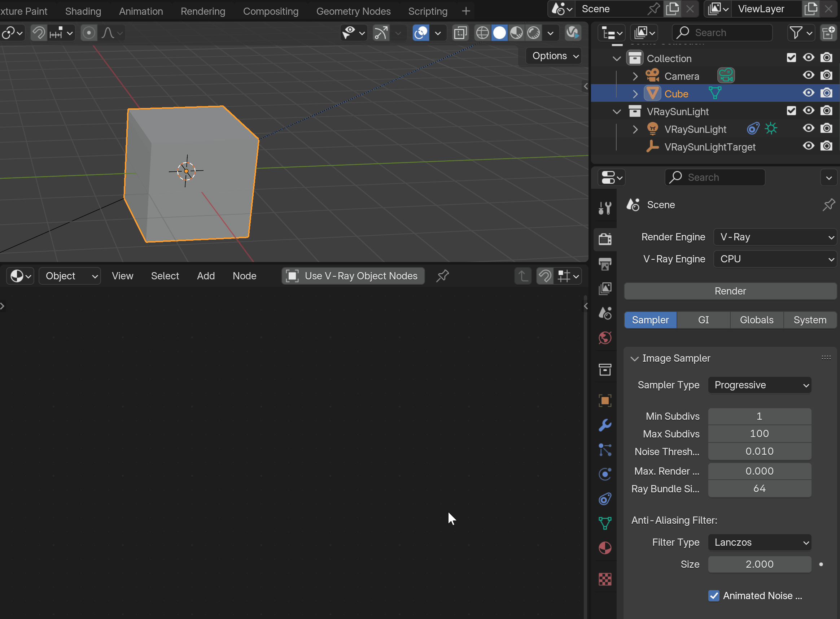Open Object node type dropdown

pyautogui.click(x=70, y=276)
